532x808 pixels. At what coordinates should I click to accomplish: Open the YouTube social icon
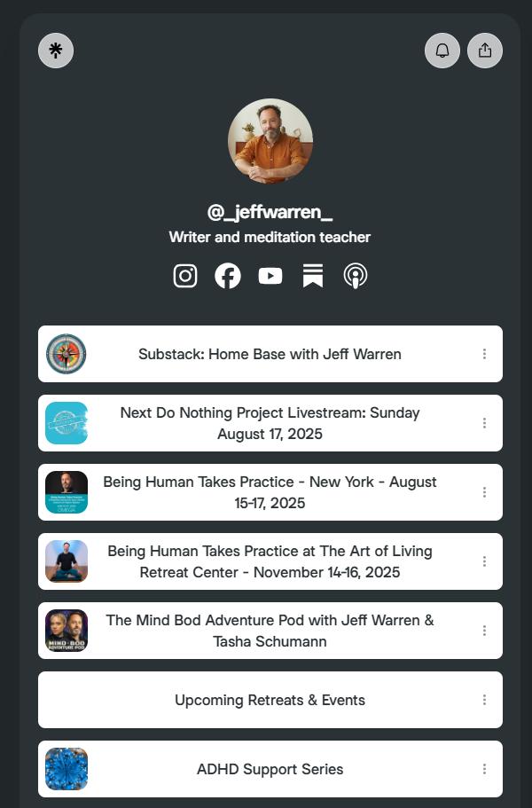click(x=270, y=276)
